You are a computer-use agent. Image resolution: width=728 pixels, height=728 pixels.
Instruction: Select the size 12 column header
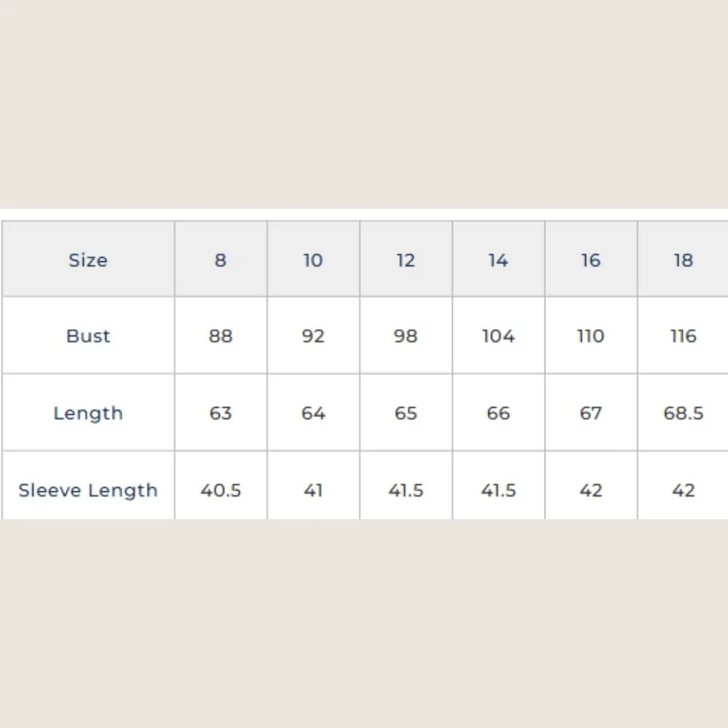405,259
